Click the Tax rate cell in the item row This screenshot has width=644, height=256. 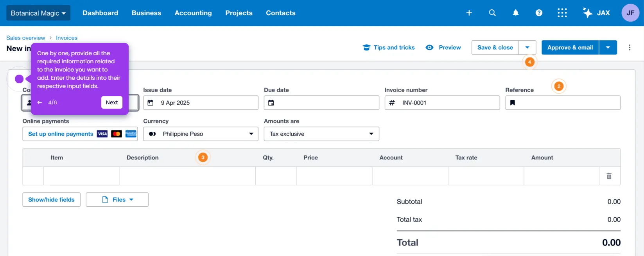[x=486, y=176]
